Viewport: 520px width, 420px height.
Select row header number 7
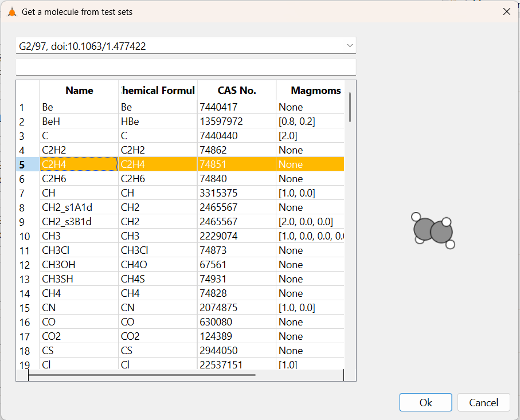[28, 193]
